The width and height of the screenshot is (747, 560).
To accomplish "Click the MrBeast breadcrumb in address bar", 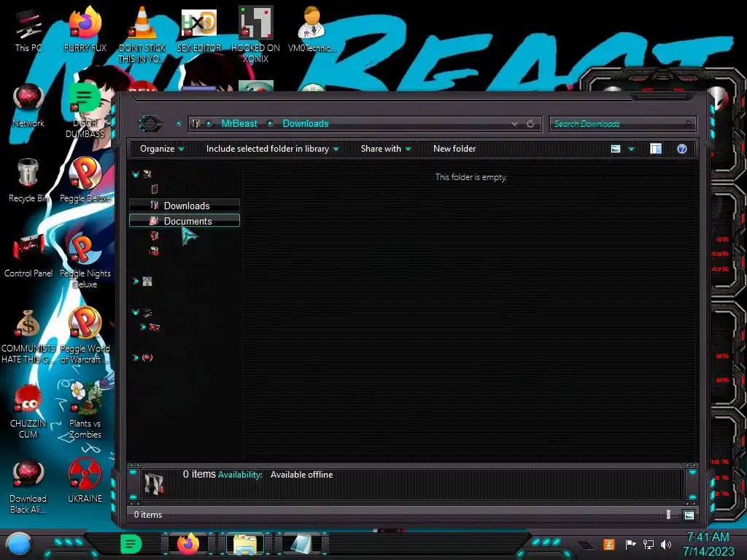I will click(x=239, y=124).
